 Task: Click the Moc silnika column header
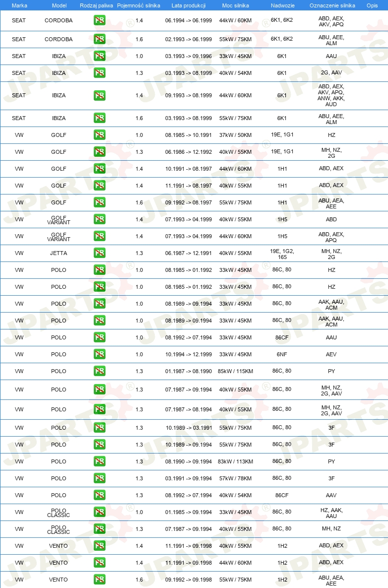[235, 5]
